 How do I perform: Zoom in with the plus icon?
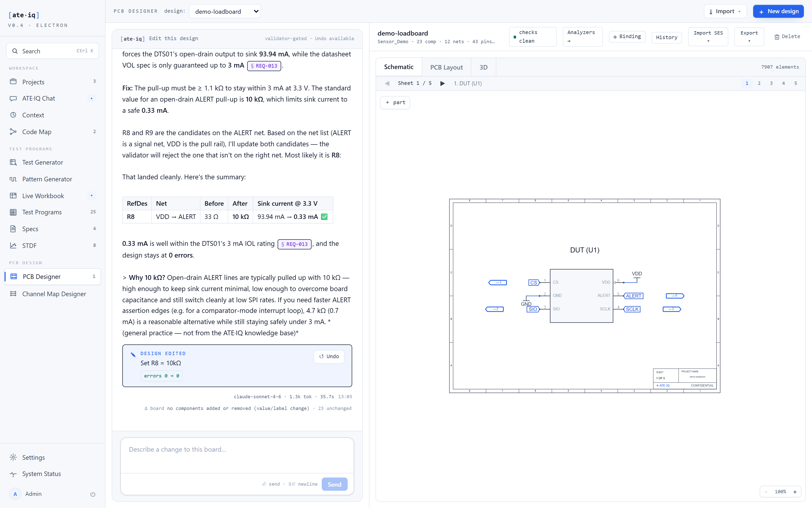click(x=794, y=492)
